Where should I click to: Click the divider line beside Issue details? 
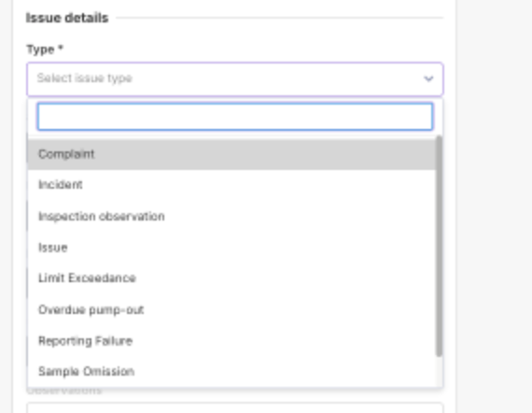coord(280,18)
